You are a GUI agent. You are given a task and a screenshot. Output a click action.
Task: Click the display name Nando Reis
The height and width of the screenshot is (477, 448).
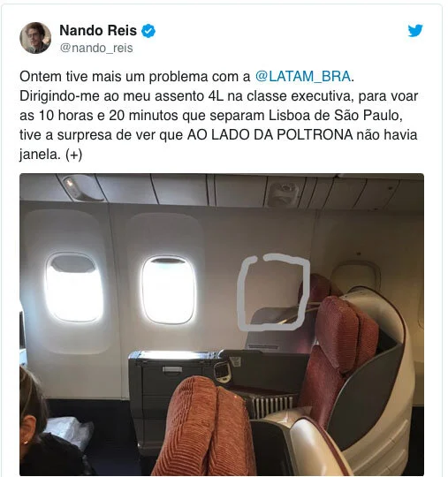tap(98, 30)
